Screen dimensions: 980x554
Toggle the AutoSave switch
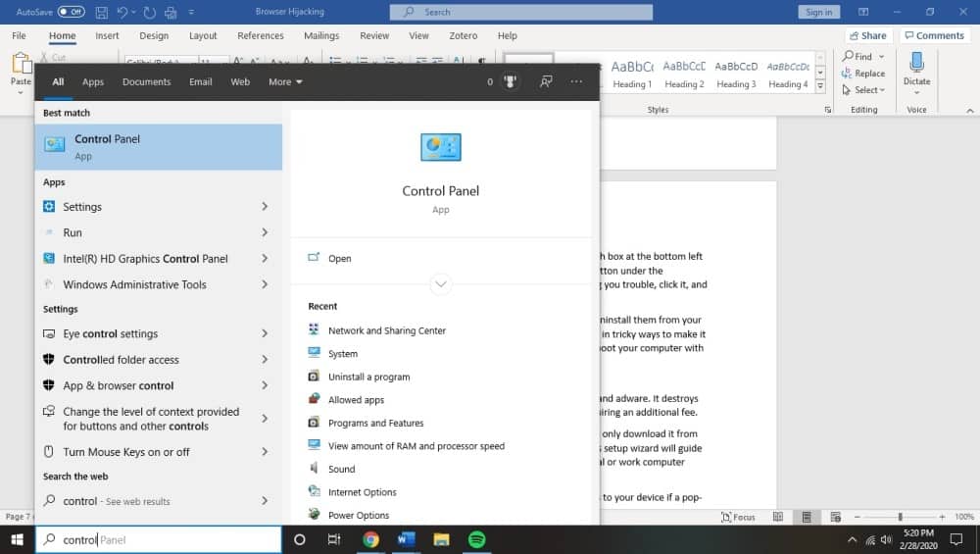point(71,12)
